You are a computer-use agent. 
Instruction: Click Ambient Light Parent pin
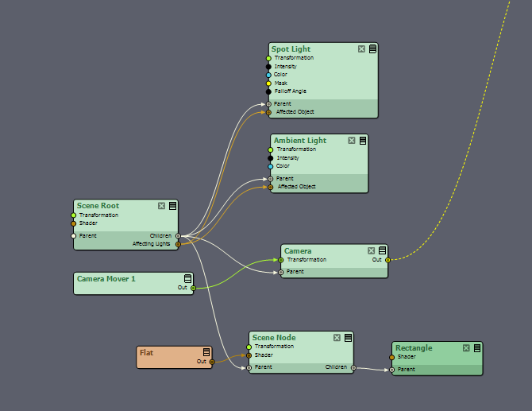click(271, 179)
